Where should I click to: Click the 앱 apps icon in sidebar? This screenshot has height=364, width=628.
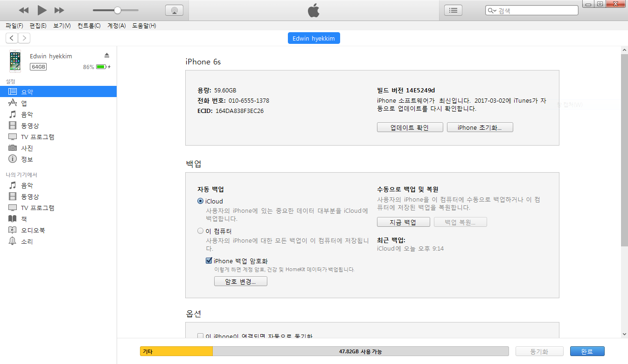pos(13,103)
